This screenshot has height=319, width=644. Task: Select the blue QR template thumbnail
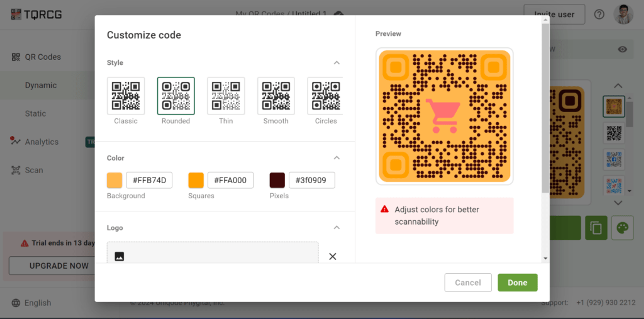point(614,159)
